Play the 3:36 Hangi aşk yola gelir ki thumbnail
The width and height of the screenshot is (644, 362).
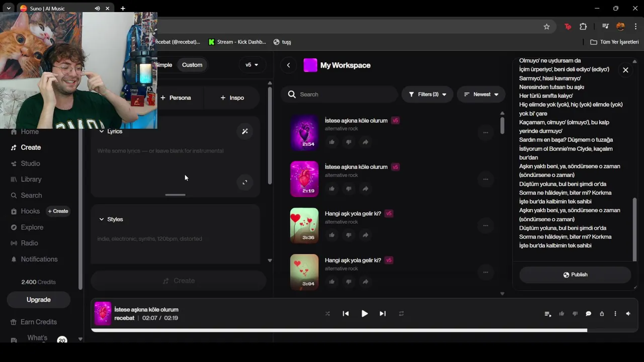pyautogui.click(x=304, y=226)
